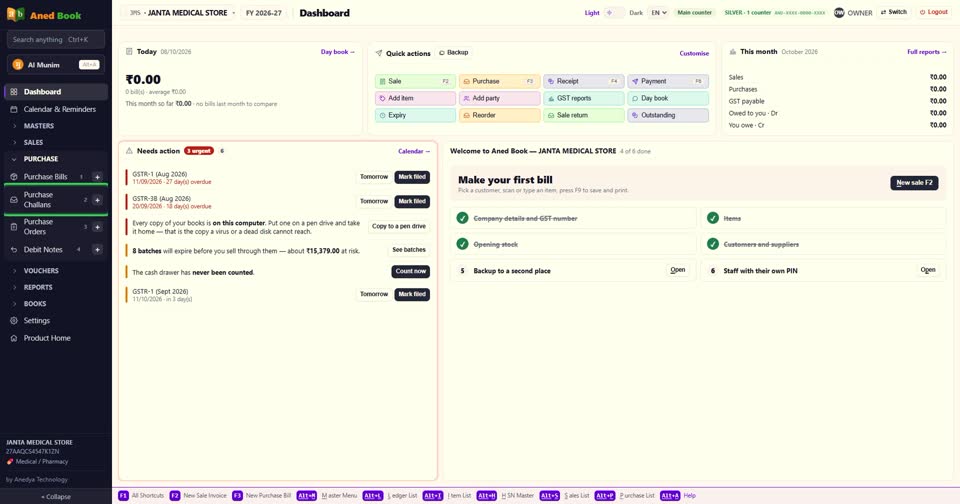Click the Purchase Challans sidebar icon
The width and height of the screenshot is (960, 504).
pos(13,200)
